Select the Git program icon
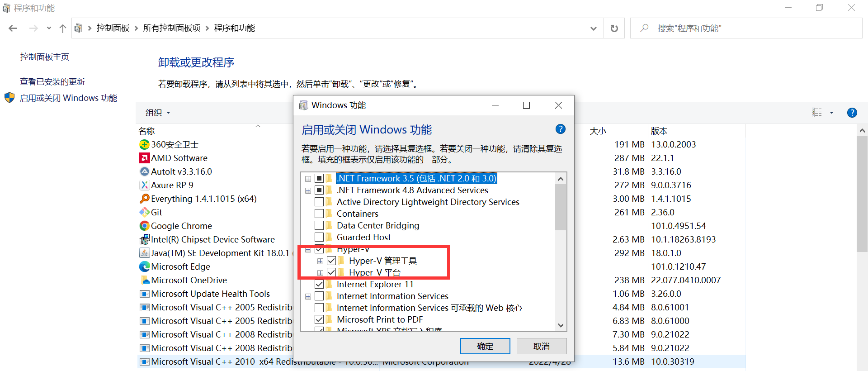The image size is (868, 371). coord(144,212)
